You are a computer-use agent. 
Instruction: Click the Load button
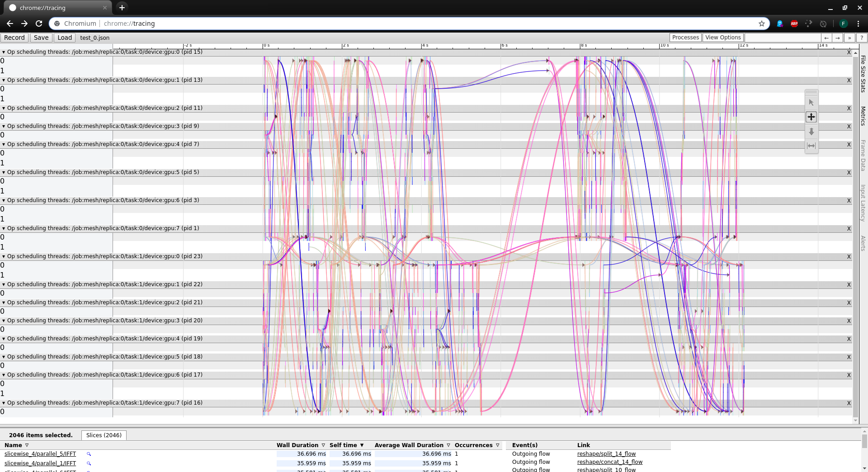[65, 38]
